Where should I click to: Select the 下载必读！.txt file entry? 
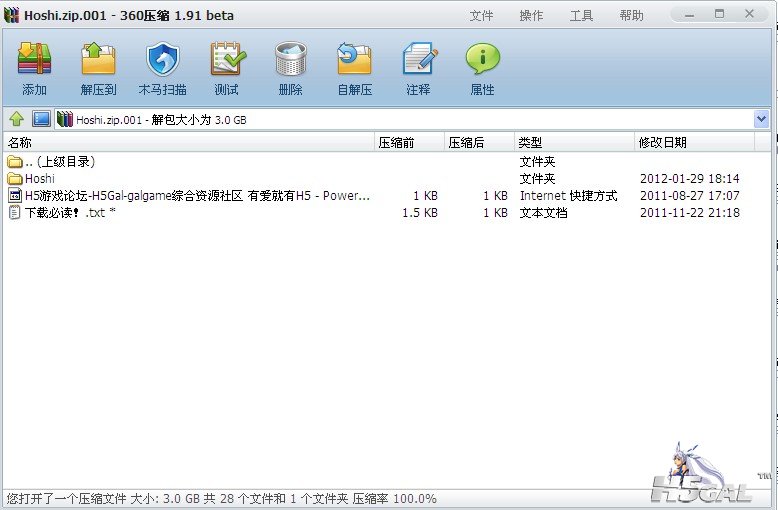pos(64,213)
